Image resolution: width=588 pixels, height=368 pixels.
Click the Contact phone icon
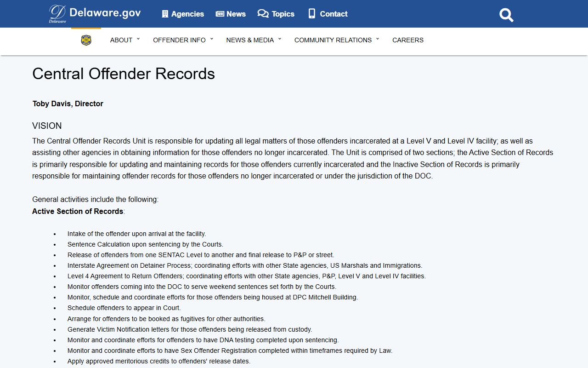(312, 14)
